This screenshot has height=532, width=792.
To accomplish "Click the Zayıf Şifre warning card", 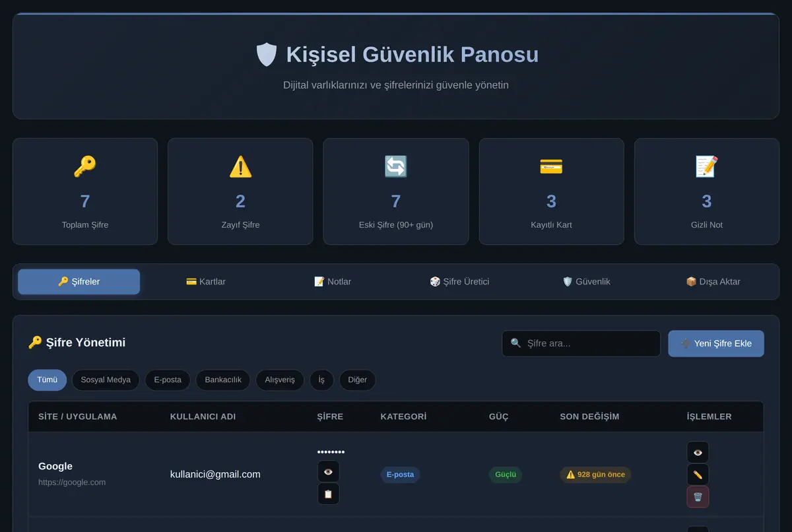I will (x=240, y=191).
